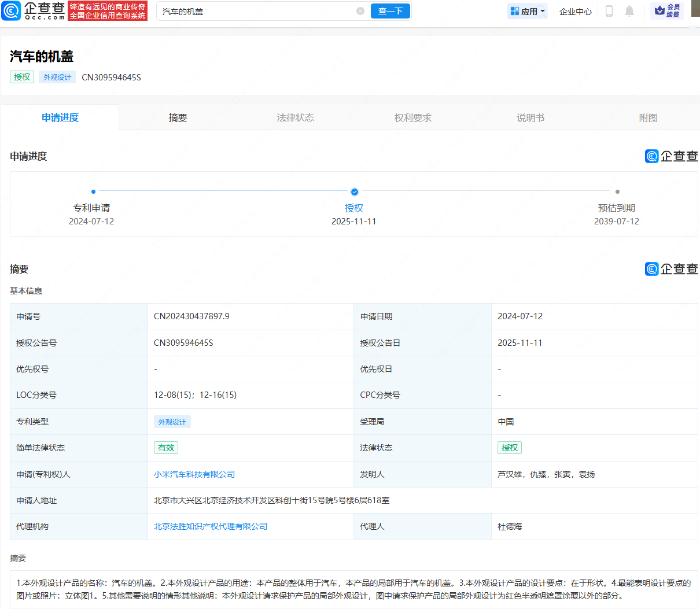Click the 企查查 logo in top left
This screenshot has height=609, width=700.
click(x=35, y=10)
